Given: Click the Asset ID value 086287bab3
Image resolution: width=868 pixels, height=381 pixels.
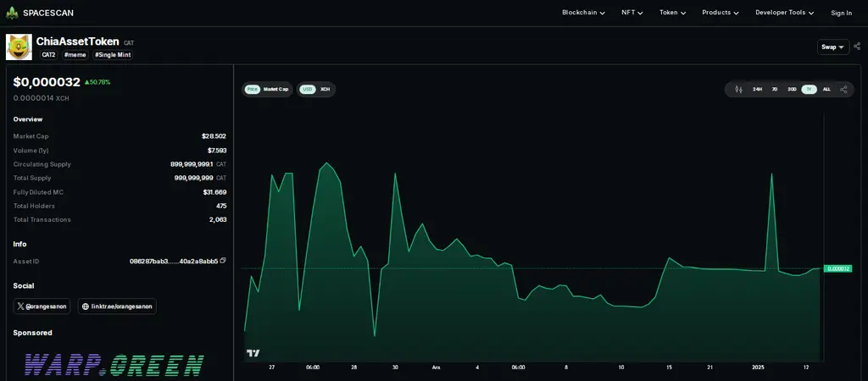Looking at the screenshot, I should tap(173, 261).
